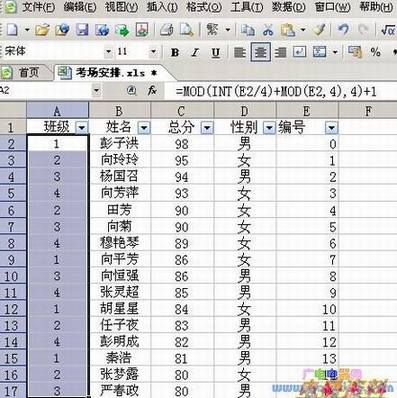Image resolution: width=397 pixels, height=398 pixels.
Task: Click the fx insert function button
Action: tap(152, 90)
